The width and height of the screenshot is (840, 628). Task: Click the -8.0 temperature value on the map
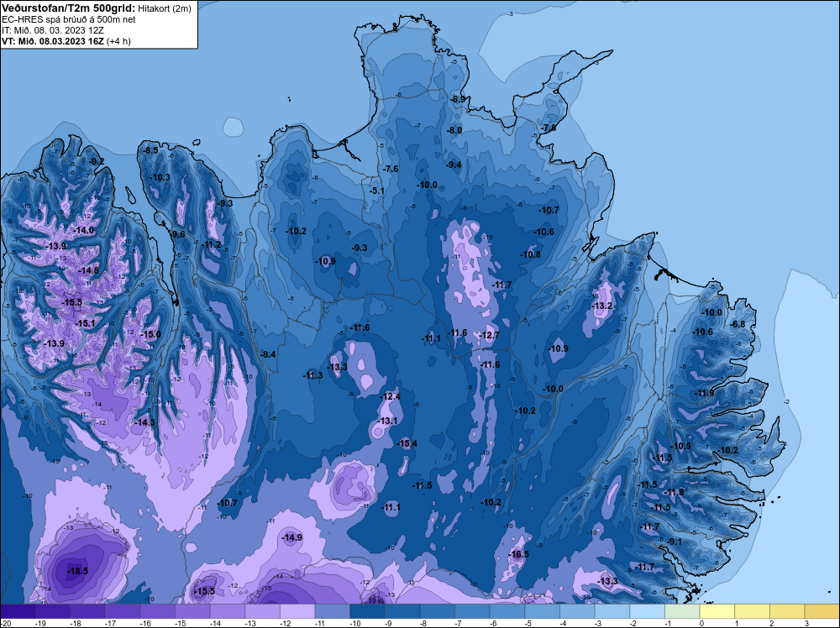(454, 130)
